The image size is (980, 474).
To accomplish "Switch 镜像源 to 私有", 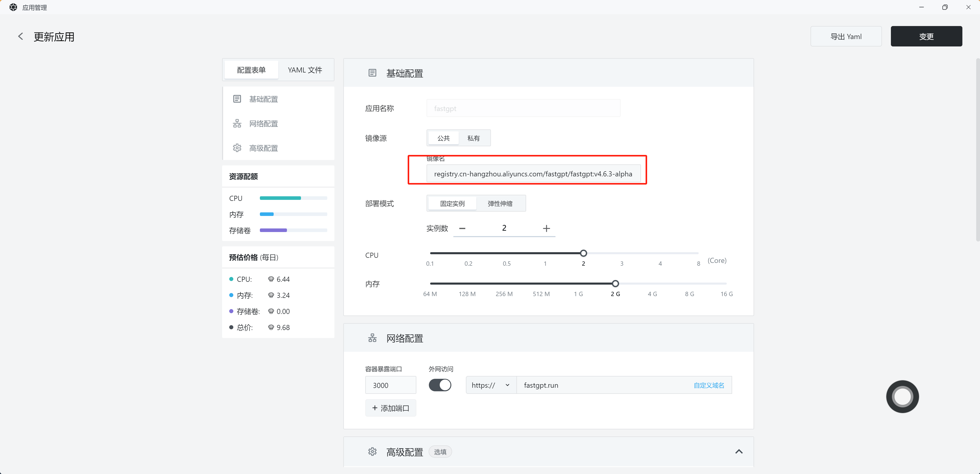I will tap(473, 138).
